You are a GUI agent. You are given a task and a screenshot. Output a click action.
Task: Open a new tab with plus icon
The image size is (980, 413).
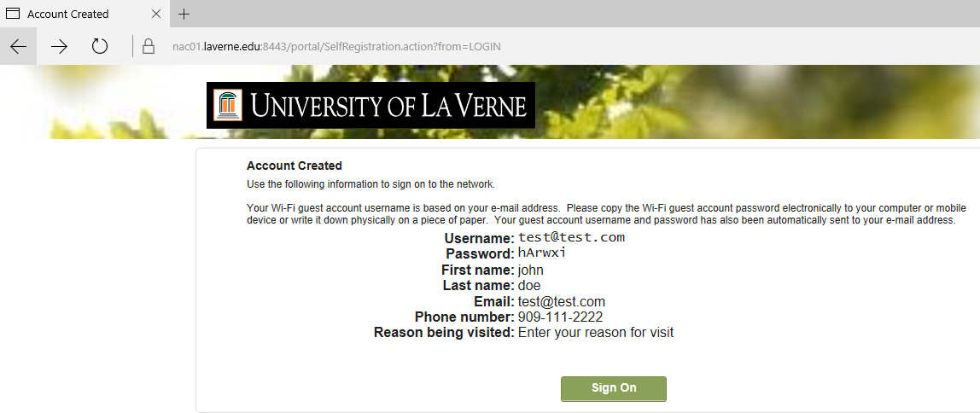(x=184, y=14)
